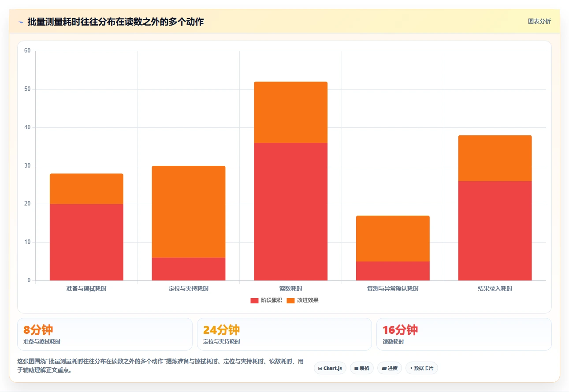This screenshot has width=569, height=392.
Task: Click the orange bar segment for 结果录入耗时
Action: point(495,158)
